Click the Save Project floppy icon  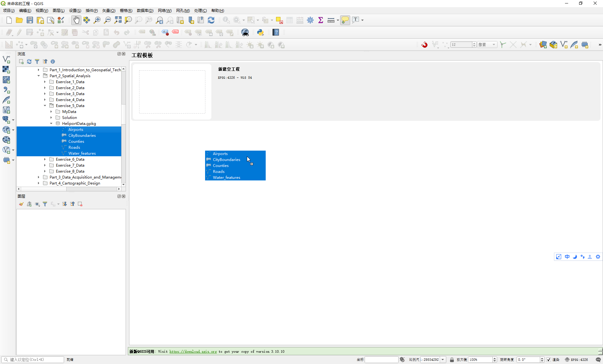[30, 20]
